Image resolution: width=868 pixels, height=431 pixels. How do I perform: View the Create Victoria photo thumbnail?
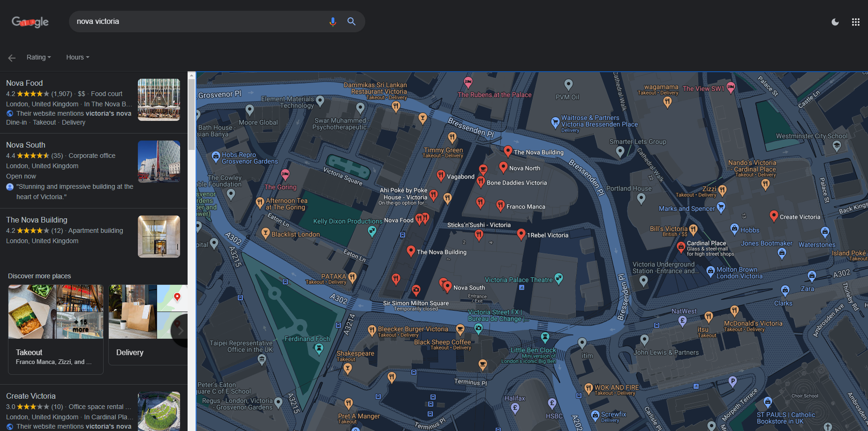point(159,411)
